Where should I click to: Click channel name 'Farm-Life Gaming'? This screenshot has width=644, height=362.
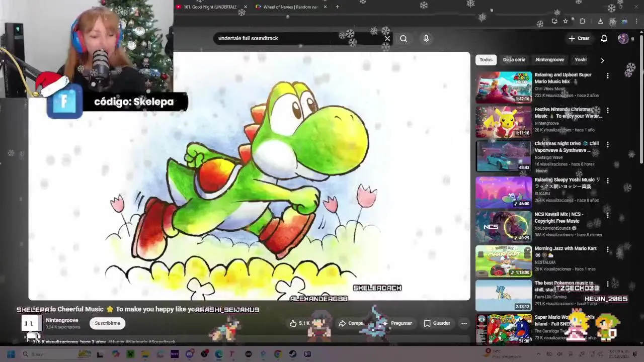550,297
